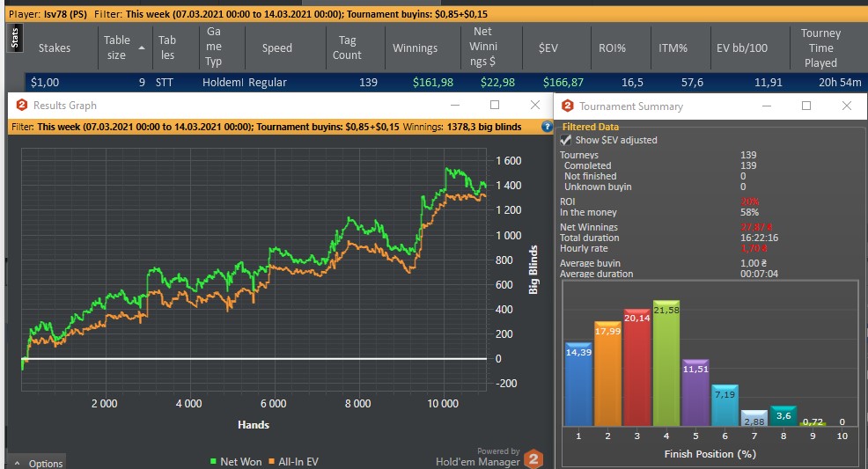Screen dimensions: 868x469
Task: Click the In the money 58% value
Action: [x=749, y=212]
